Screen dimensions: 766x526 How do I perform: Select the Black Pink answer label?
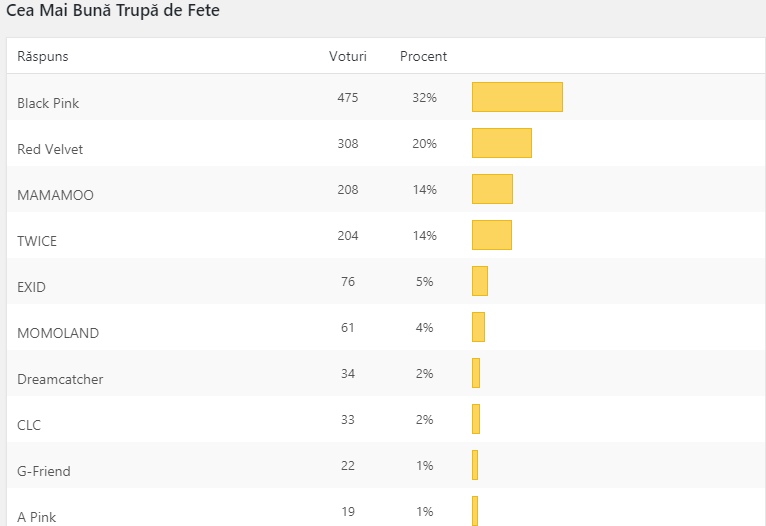click(48, 103)
